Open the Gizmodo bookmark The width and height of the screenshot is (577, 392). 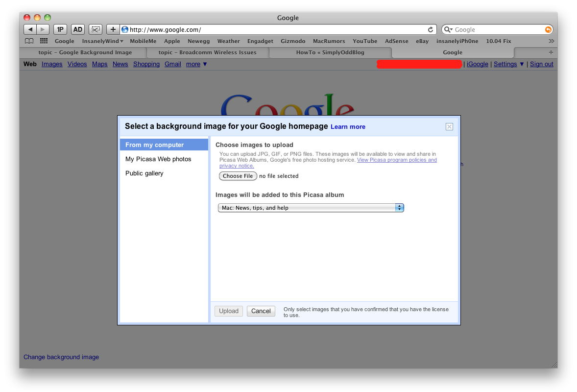(293, 41)
